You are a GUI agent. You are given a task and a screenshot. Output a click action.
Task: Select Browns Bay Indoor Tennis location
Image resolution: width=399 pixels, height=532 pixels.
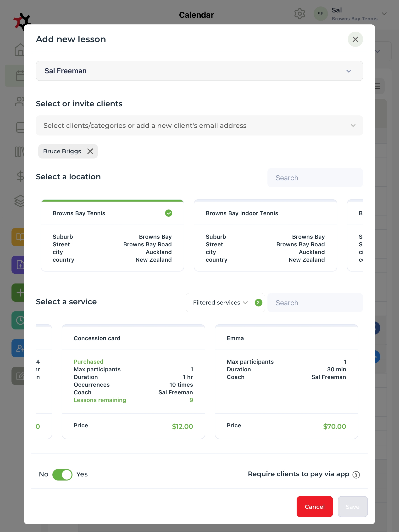[x=265, y=235]
